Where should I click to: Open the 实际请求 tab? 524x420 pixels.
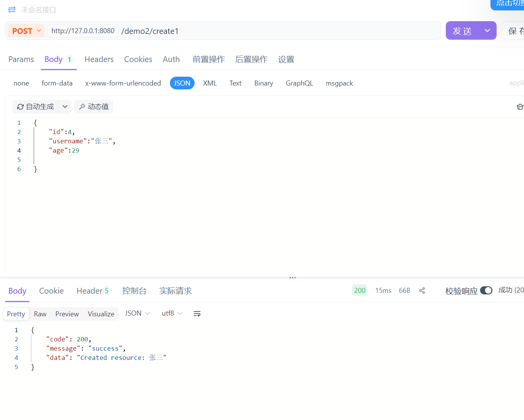175,291
